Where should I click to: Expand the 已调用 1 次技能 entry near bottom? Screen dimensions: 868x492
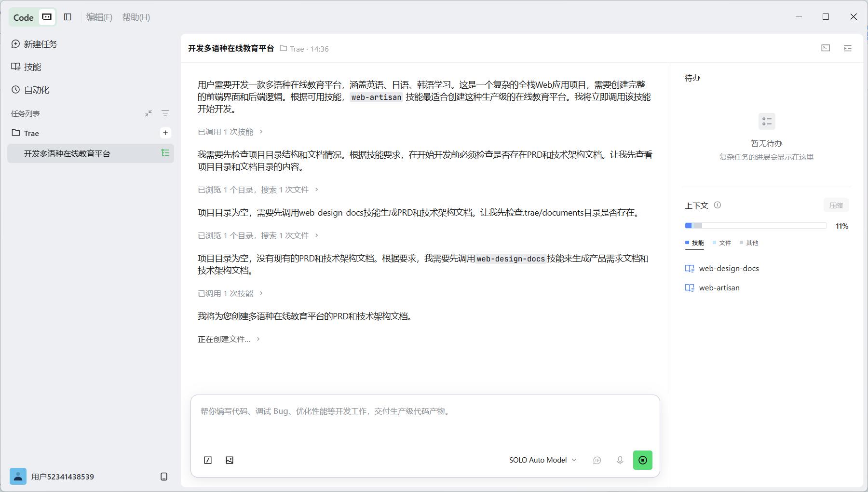coord(231,293)
